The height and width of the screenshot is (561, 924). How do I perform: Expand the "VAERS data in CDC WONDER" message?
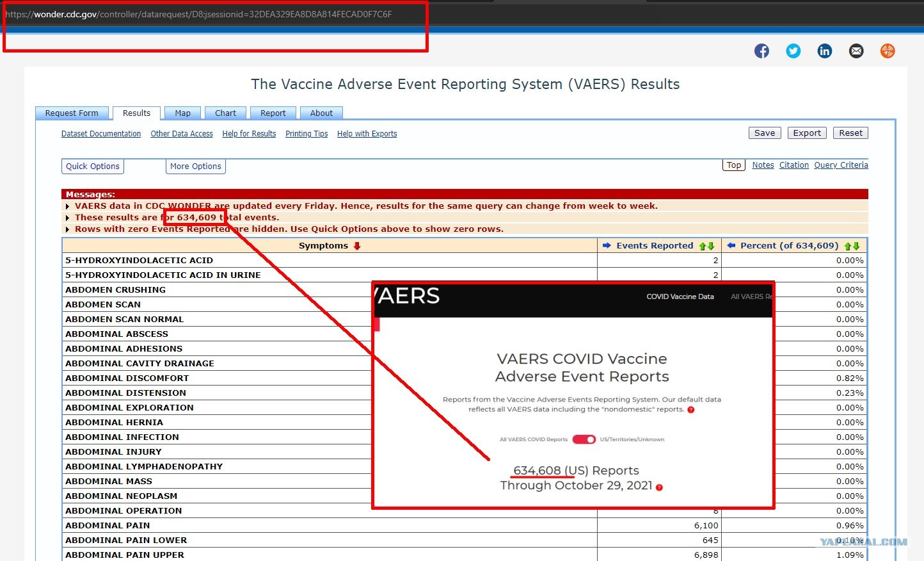pyautogui.click(x=67, y=206)
